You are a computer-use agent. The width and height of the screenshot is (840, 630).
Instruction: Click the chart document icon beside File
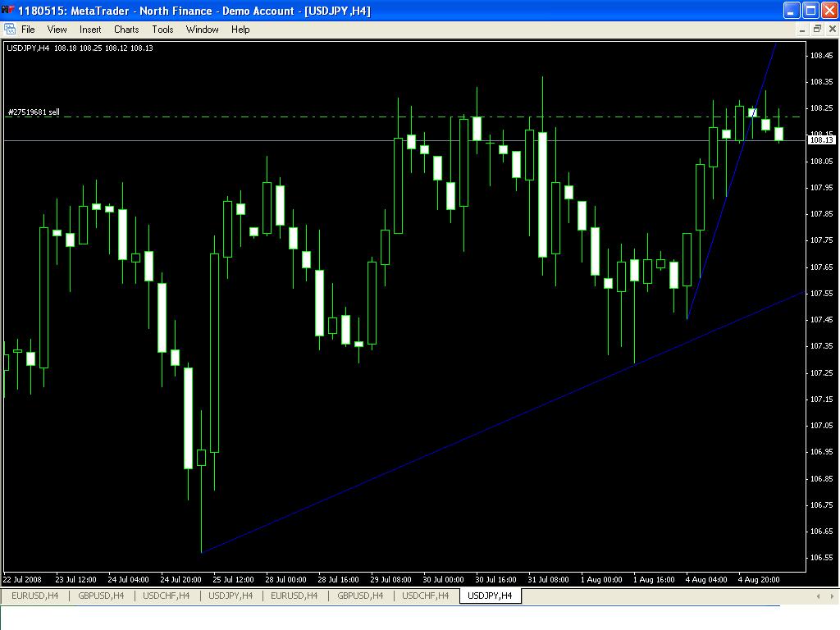(10, 29)
